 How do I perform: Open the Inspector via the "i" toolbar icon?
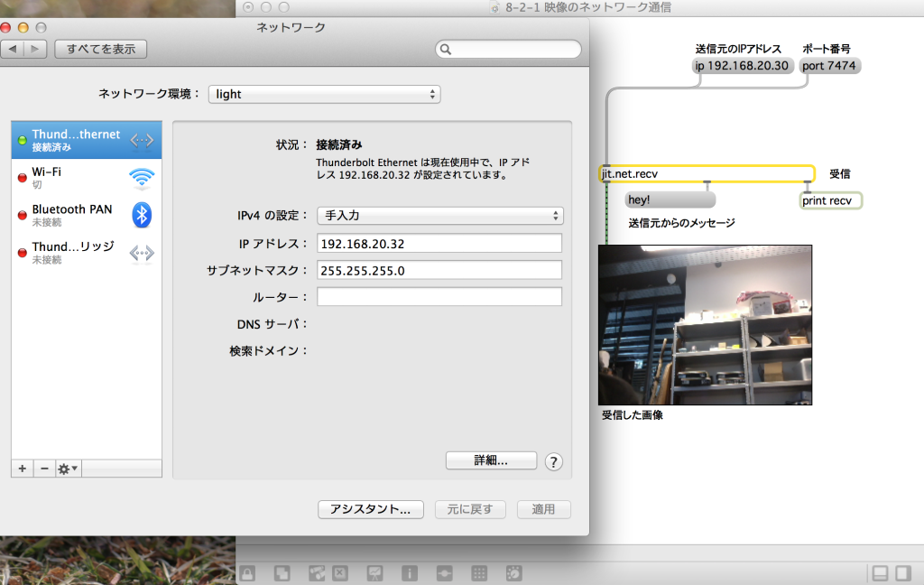(409, 573)
